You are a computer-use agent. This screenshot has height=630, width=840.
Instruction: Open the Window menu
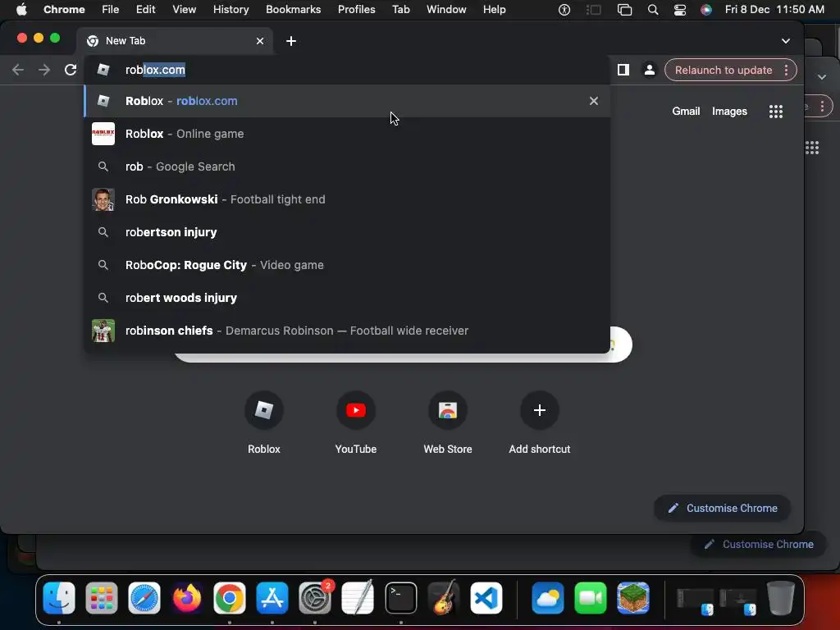446,9
